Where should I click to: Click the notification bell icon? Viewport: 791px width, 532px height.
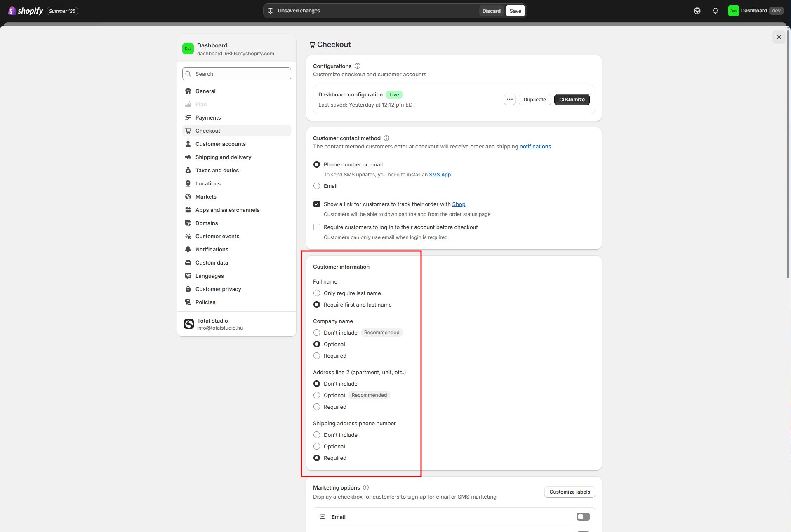coord(715,11)
